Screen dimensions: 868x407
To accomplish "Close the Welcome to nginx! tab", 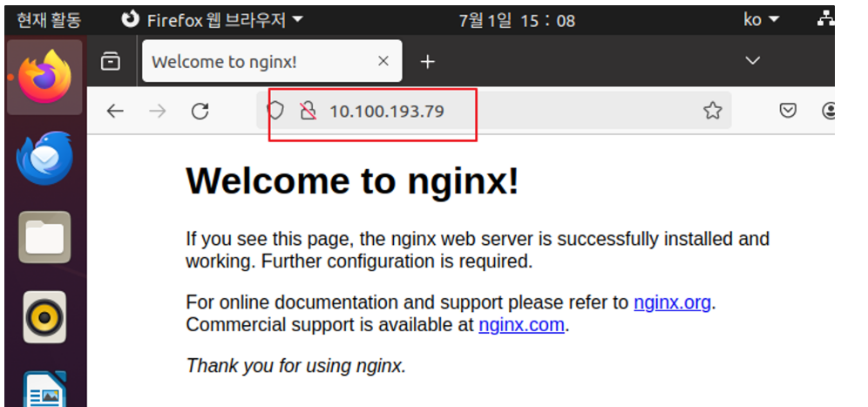I will (x=383, y=62).
